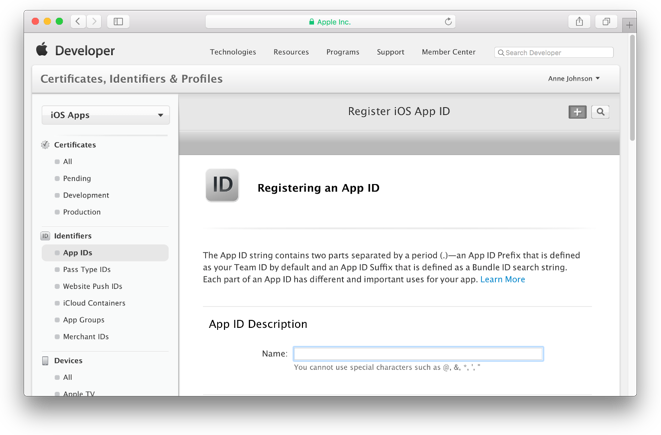Open the Programs menu

(343, 52)
